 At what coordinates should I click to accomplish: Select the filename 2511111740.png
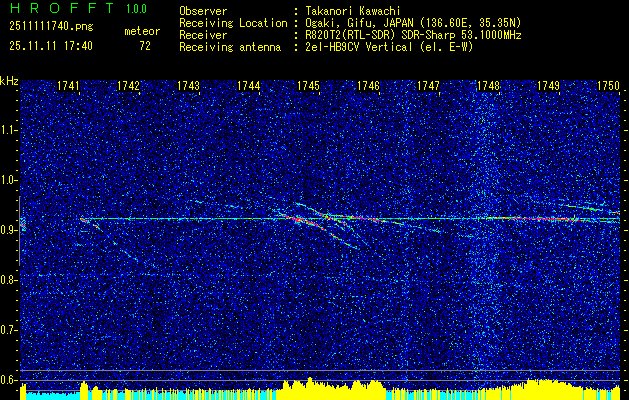point(51,27)
